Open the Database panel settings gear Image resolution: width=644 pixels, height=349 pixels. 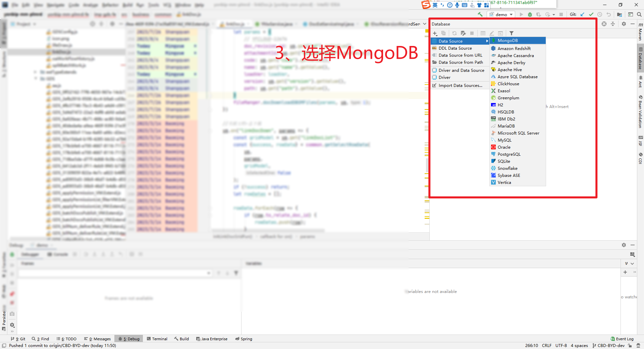pyautogui.click(x=624, y=24)
